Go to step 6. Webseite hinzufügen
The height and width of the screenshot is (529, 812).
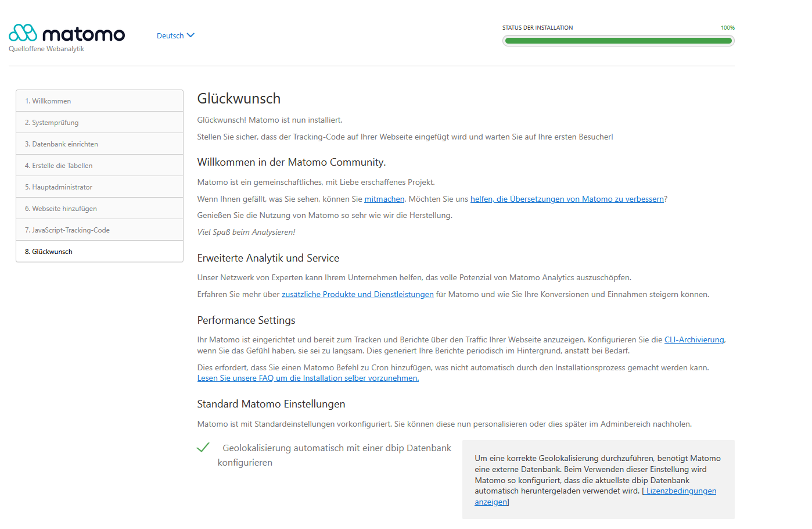pyautogui.click(x=100, y=209)
